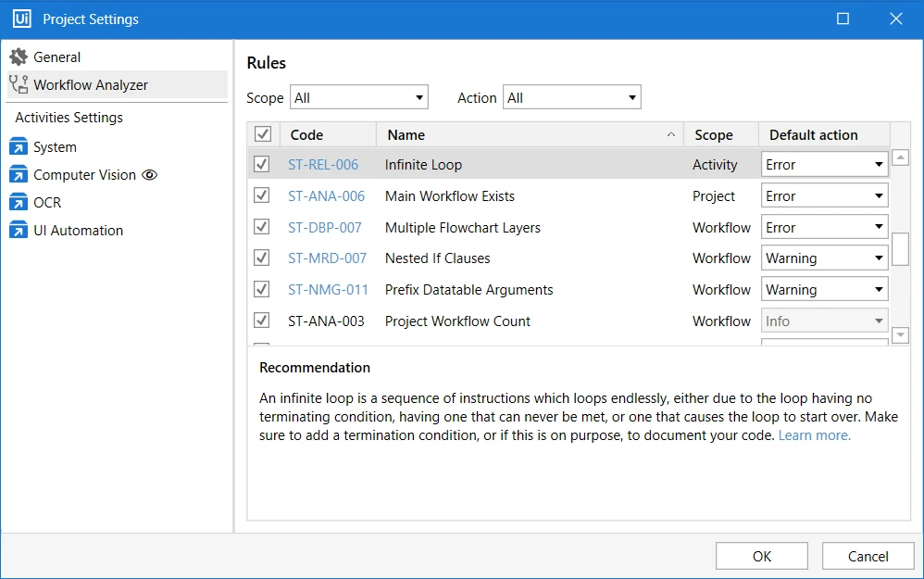
Task: Sort rules by the Code column header
Action: point(328,134)
